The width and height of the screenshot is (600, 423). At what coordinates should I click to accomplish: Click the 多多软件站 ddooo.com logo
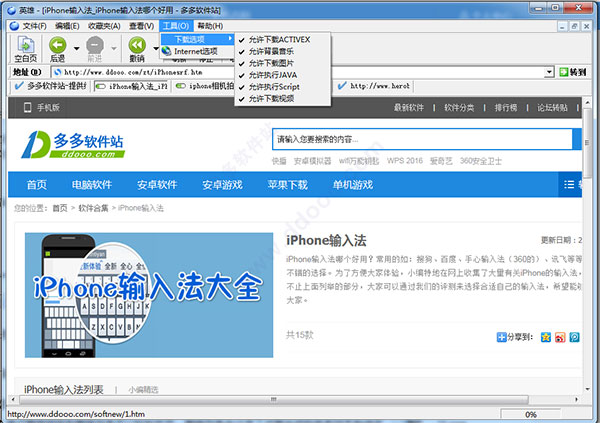click(73, 144)
